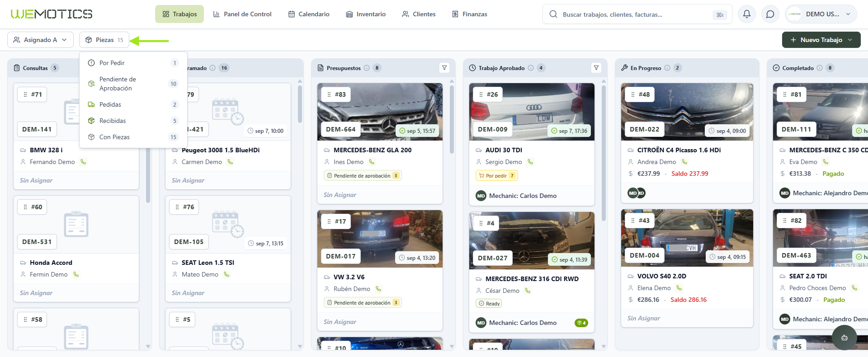Open the floating assistant bot button
The height and width of the screenshot is (357, 868).
pyautogui.click(x=844, y=338)
